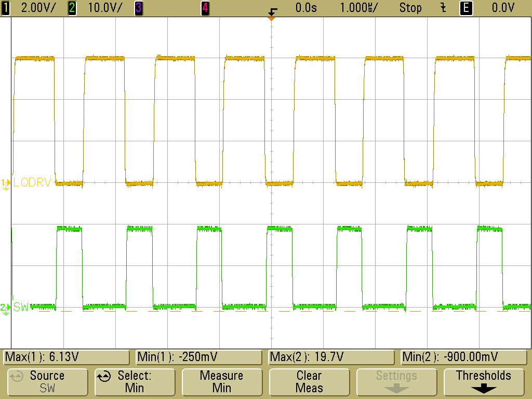Click the Stop run status

pos(410,8)
